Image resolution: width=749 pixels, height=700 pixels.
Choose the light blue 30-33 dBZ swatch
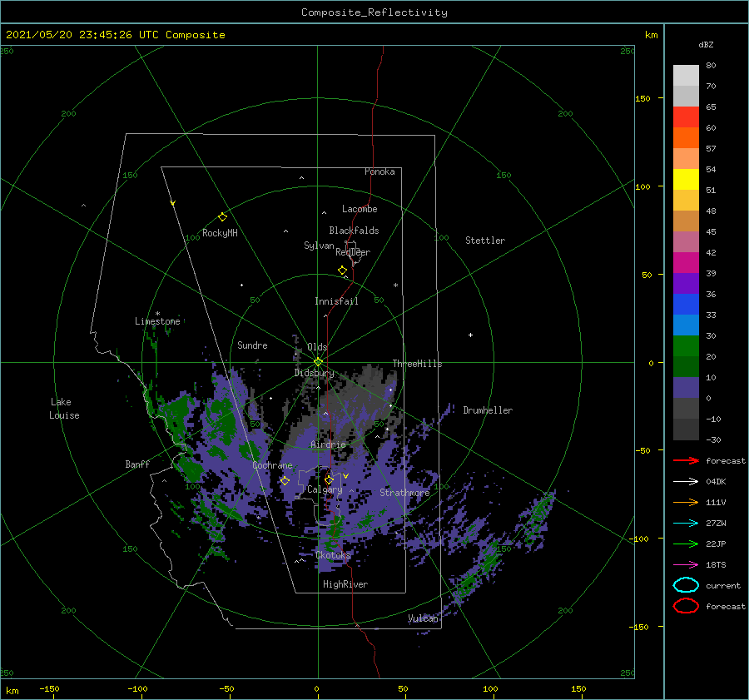click(686, 325)
